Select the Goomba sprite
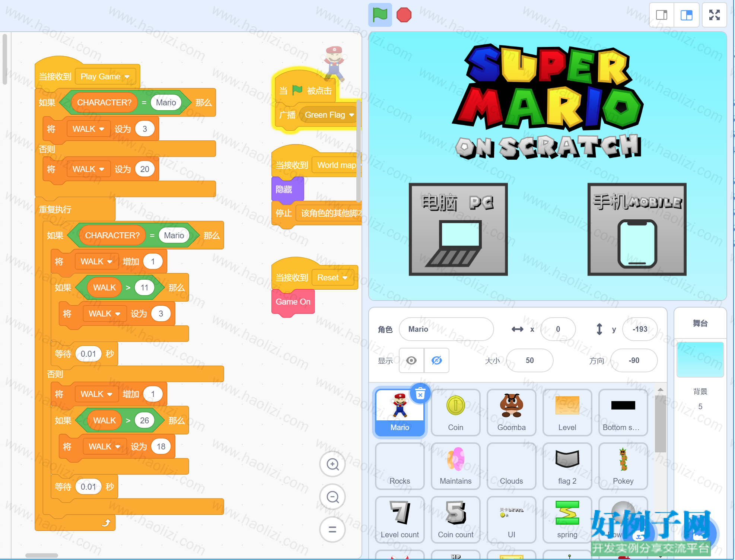The height and width of the screenshot is (560, 735). pos(511,412)
